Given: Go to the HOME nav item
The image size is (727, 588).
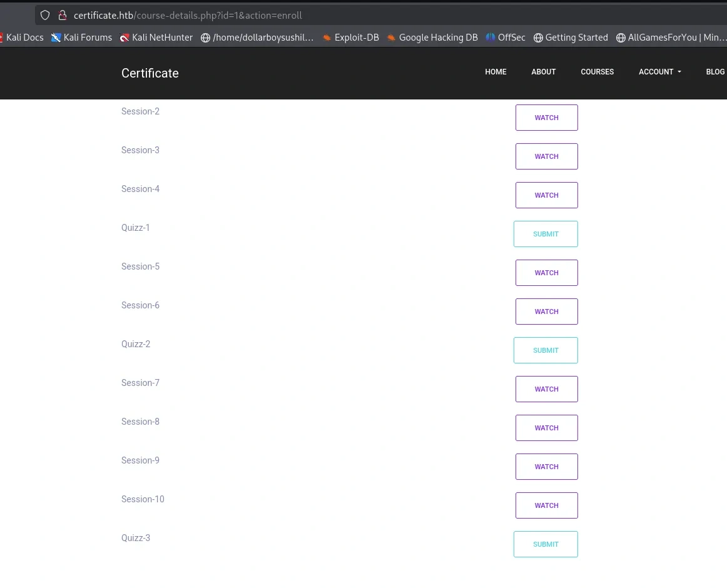Looking at the screenshot, I should click(x=496, y=72).
